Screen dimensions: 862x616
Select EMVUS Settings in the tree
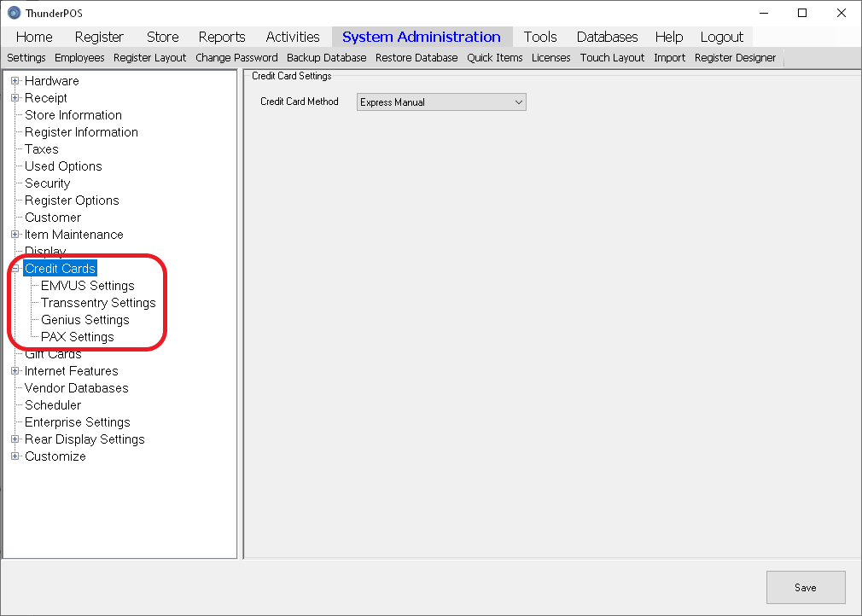pyautogui.click(x=87, y=286)
